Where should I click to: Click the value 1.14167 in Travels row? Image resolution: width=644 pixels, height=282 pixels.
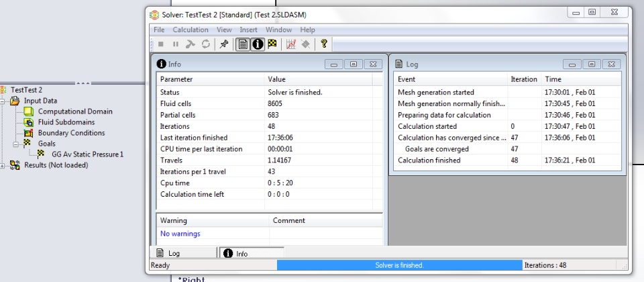(279, 160)
